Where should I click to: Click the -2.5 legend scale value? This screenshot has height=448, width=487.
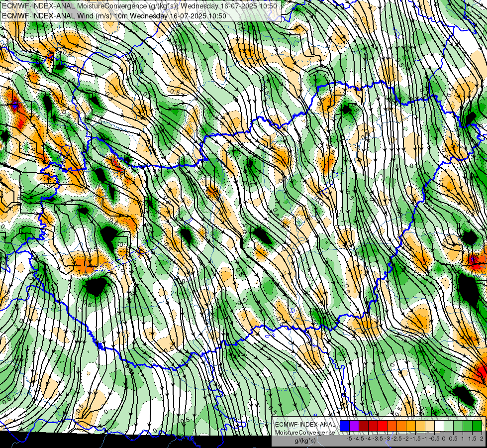coord(396,439)
